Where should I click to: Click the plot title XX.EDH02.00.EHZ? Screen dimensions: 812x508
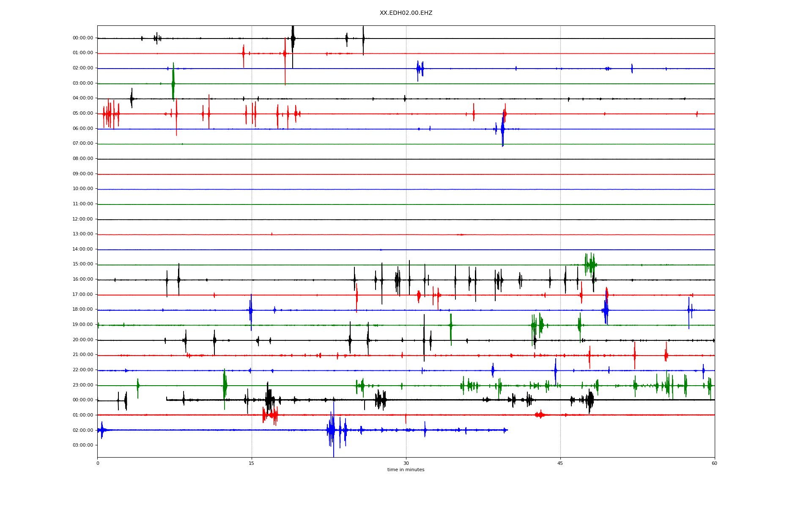406,13
